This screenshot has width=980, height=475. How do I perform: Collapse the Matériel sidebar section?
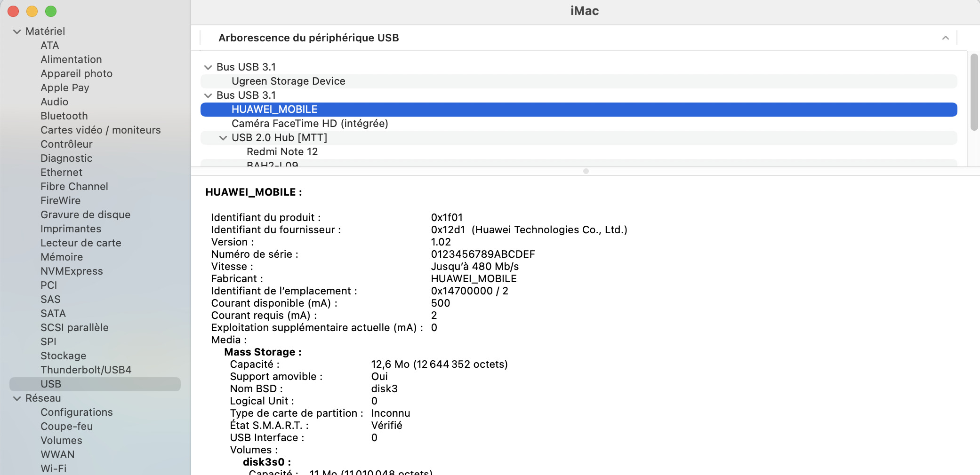tap(17, 32)
